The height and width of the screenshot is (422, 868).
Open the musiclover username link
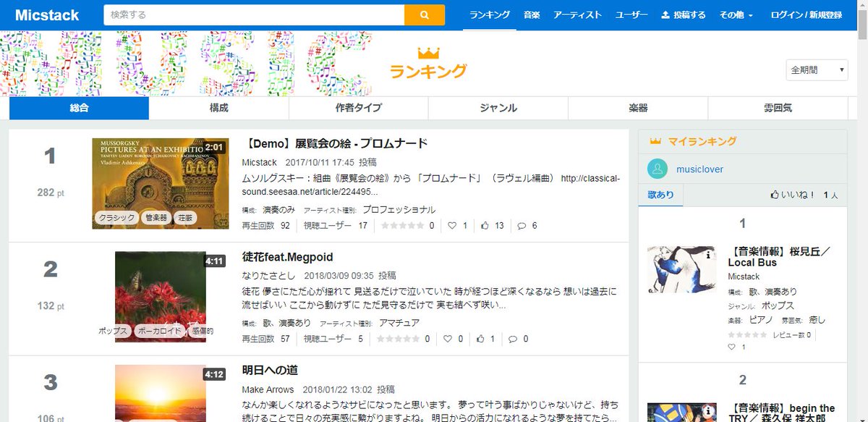[x=699, y=169]
